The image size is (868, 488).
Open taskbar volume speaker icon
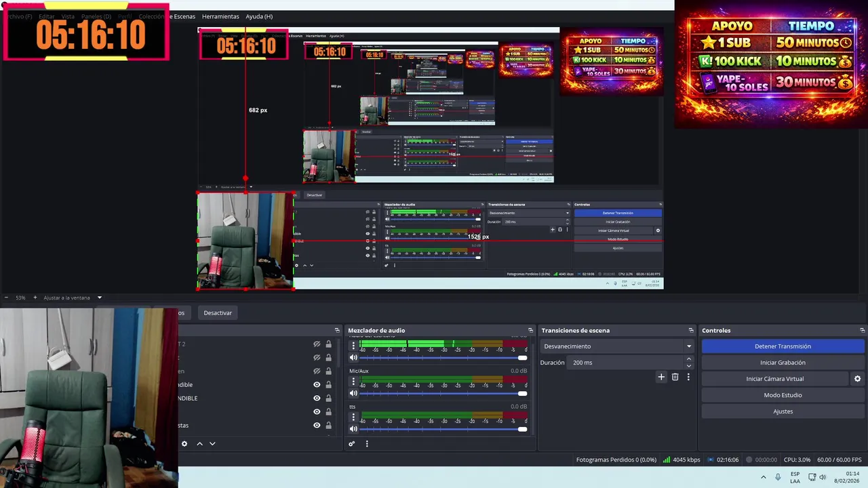tap(823, 477)
